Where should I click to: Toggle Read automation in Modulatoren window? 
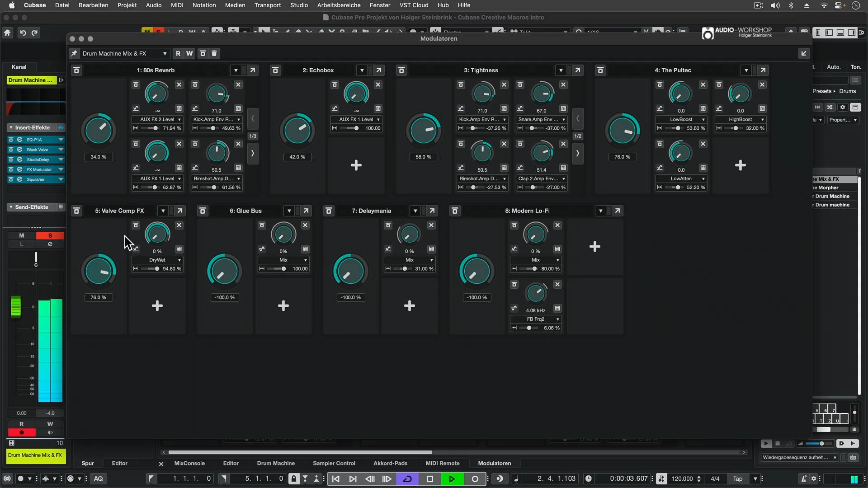click(178, 53)
